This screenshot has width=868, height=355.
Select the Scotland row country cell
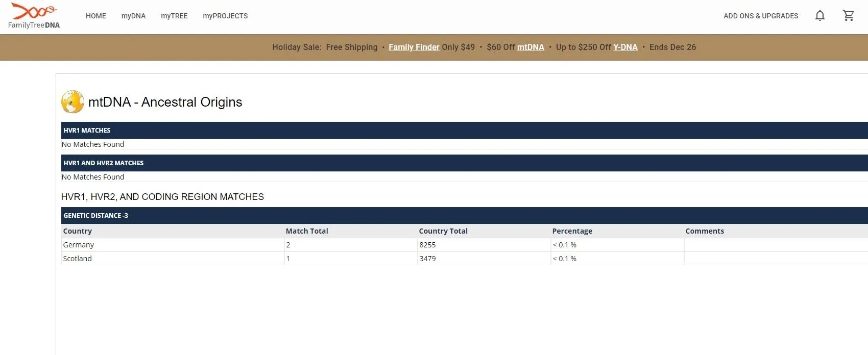pyautogui.click(x=173, y=259)
